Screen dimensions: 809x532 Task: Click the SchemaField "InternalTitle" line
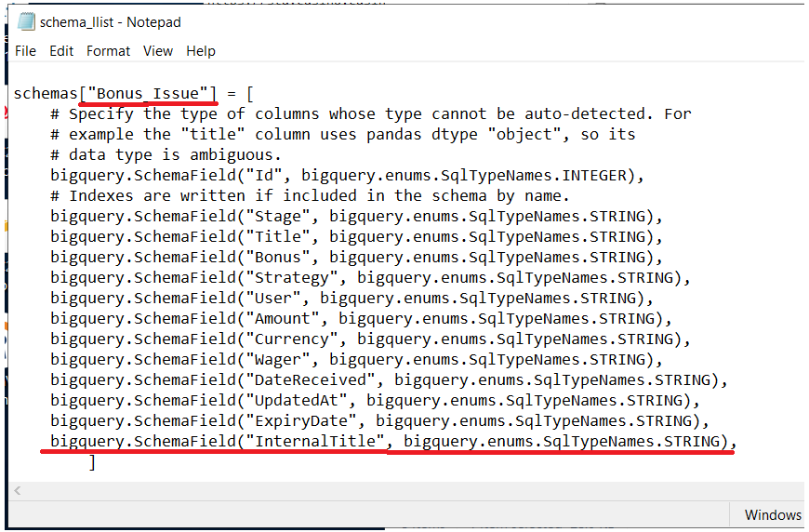pos(393,442)
